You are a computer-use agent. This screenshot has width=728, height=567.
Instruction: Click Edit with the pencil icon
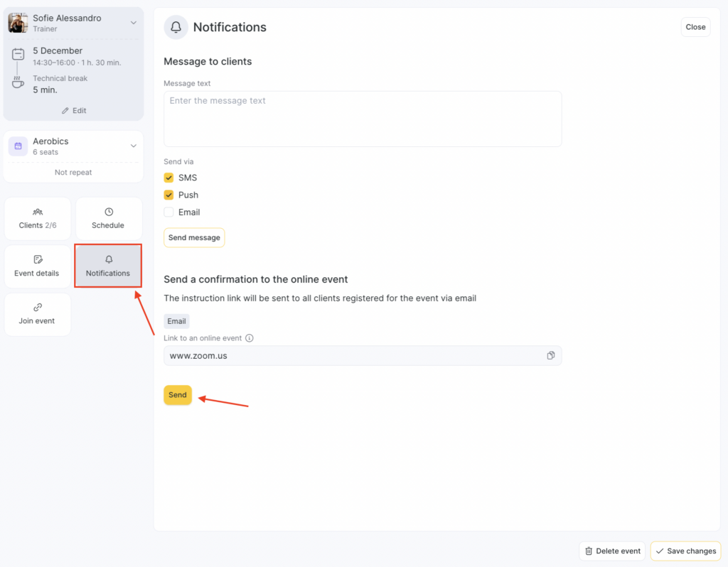pyautogui.click(x=74, y=111)
